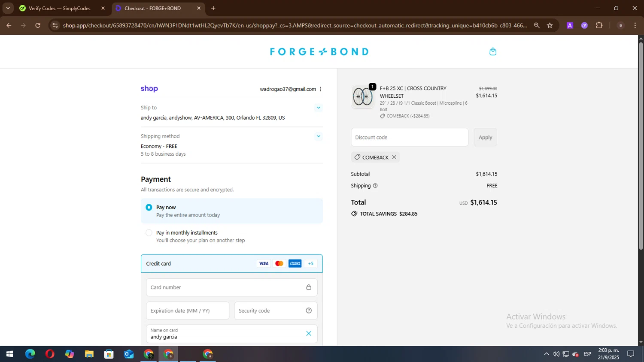Switch to Verify Codes — SimplyCodes tab
644x362 pixels.
[x=59, y=8]
